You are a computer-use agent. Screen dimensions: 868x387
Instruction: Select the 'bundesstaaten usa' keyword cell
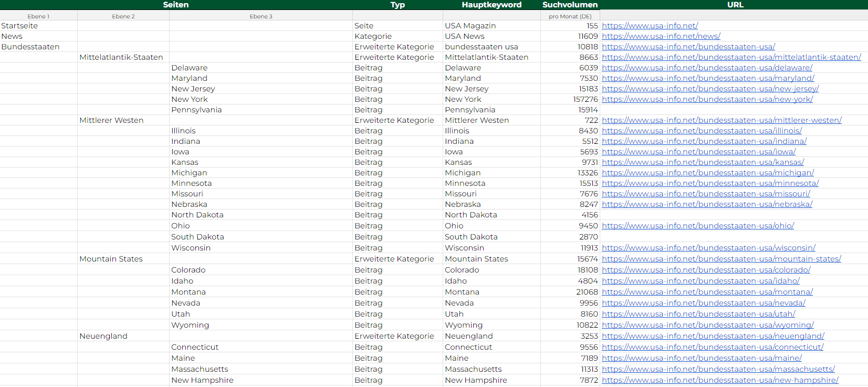(491, 47)
